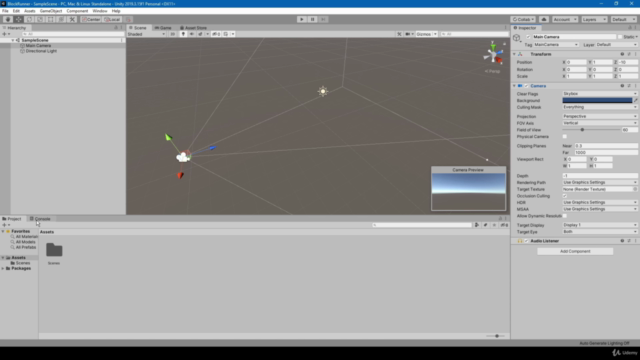Select the Transform tool in toolbar
The image size is (640, 360).
click(x=61, y=19)
